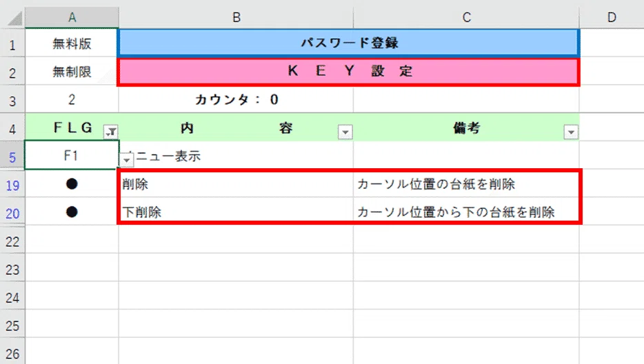Image resolution: width=644 pixels, height=364 pixels.
Task: Select column D header
Action: (612, 17)
